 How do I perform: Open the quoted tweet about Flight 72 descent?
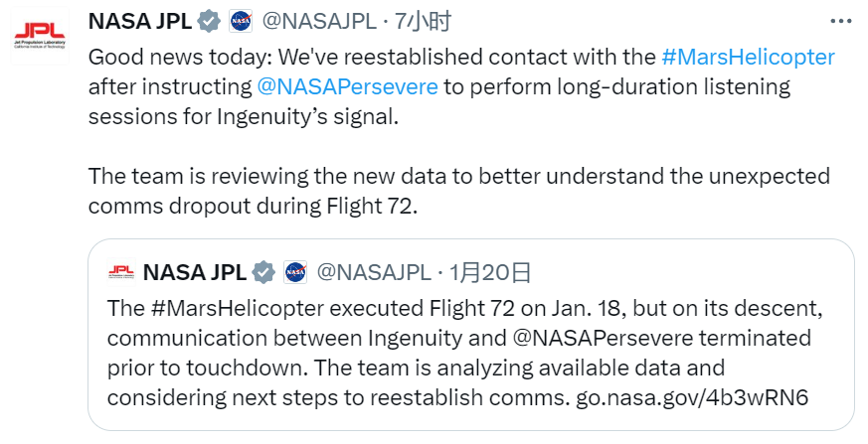471,335
